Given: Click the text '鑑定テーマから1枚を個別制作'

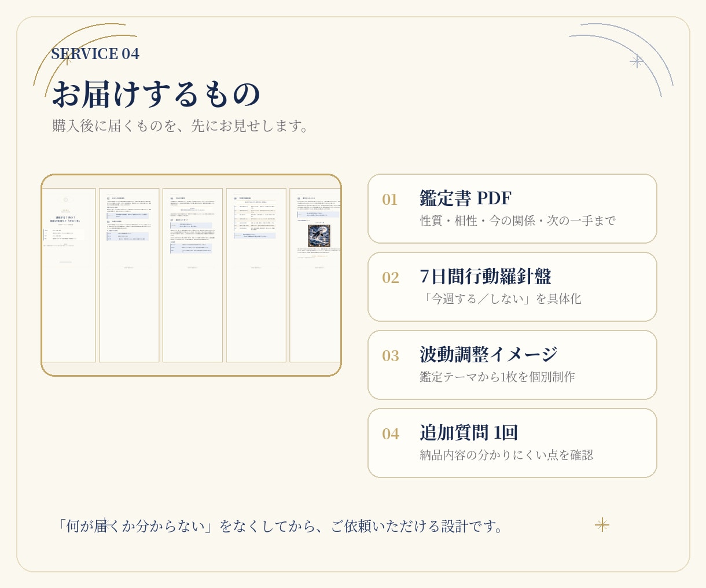Looking at the screenshot, I should click(x=497, y=377).
